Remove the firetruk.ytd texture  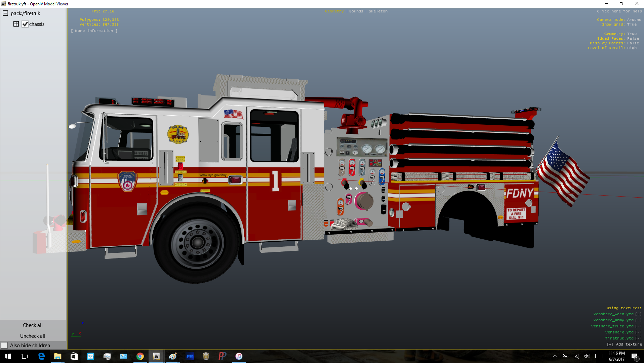638,338
